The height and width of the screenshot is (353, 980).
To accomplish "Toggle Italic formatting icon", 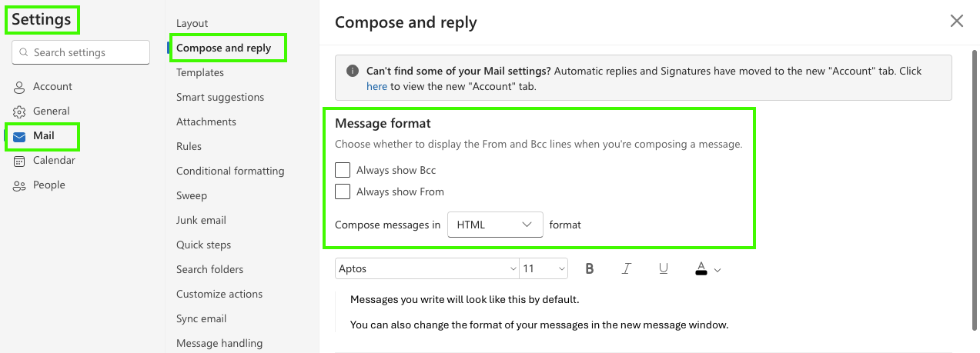I will 627,268.
